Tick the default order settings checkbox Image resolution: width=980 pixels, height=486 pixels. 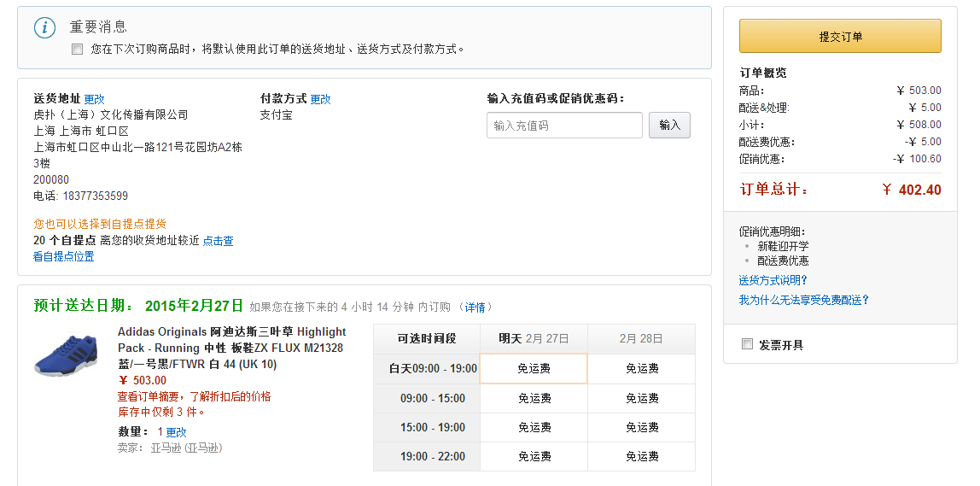(x=78, y=49)
